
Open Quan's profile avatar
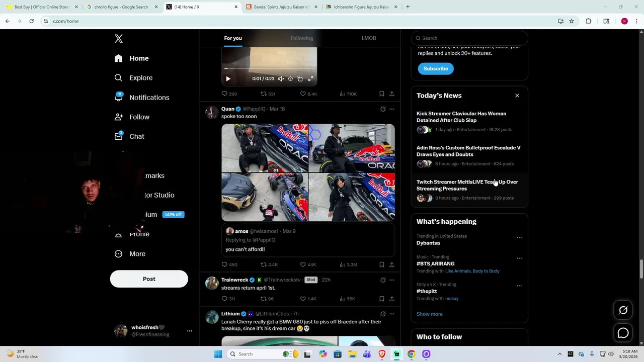212,112
